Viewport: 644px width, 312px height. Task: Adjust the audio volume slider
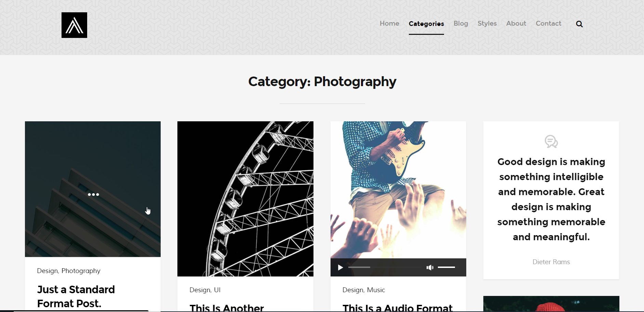click(x=446, y=267)
